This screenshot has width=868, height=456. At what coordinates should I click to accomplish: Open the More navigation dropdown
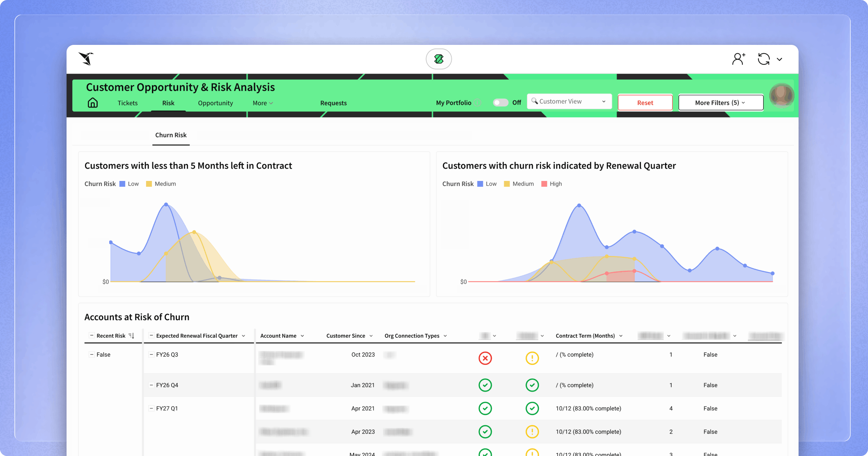263,103
